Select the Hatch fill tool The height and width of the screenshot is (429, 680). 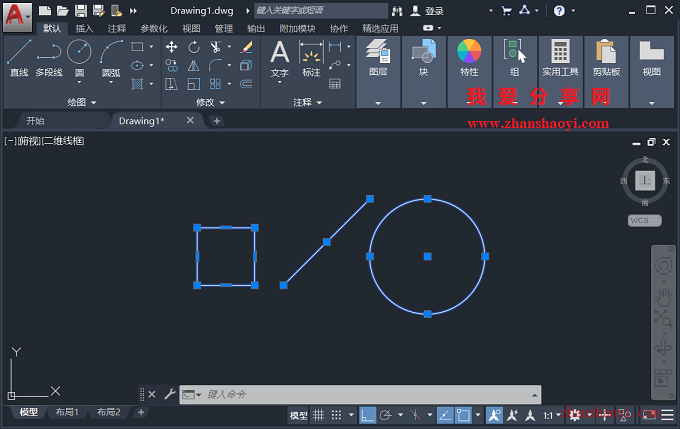coord(137,84)
